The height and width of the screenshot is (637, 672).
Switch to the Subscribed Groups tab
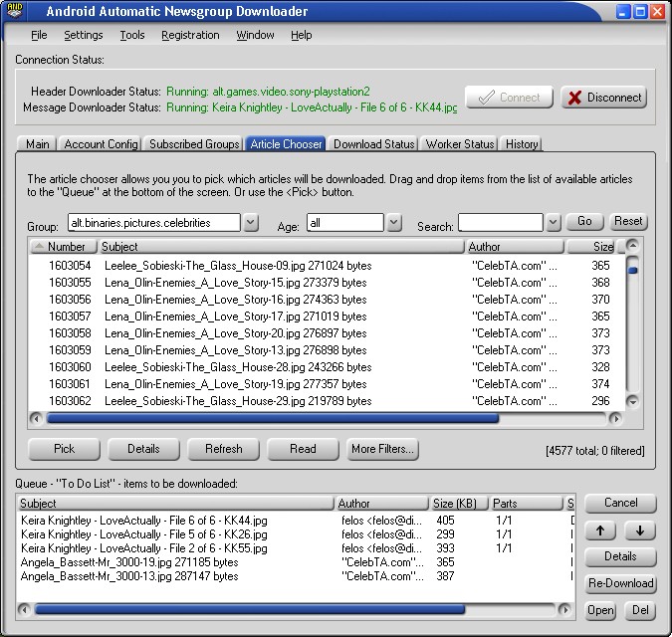tap(194, 144)
